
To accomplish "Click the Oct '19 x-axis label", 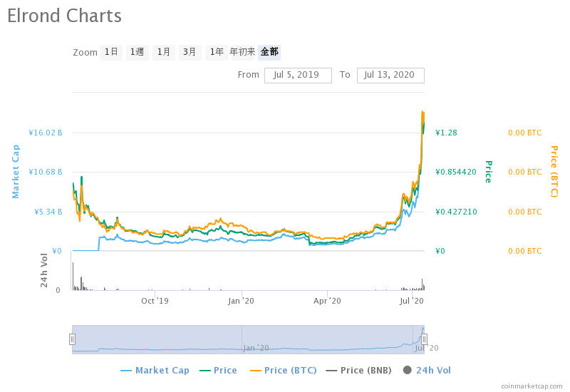I will tap(155, 301).
